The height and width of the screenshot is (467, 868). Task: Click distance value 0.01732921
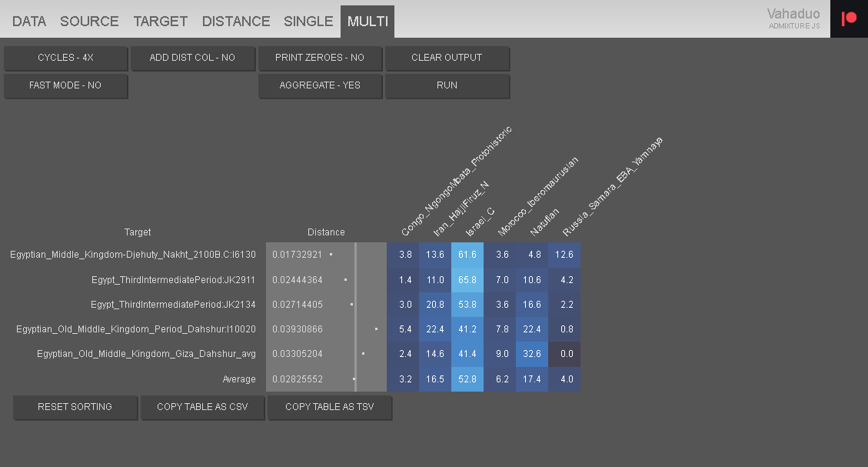[298, 255]
